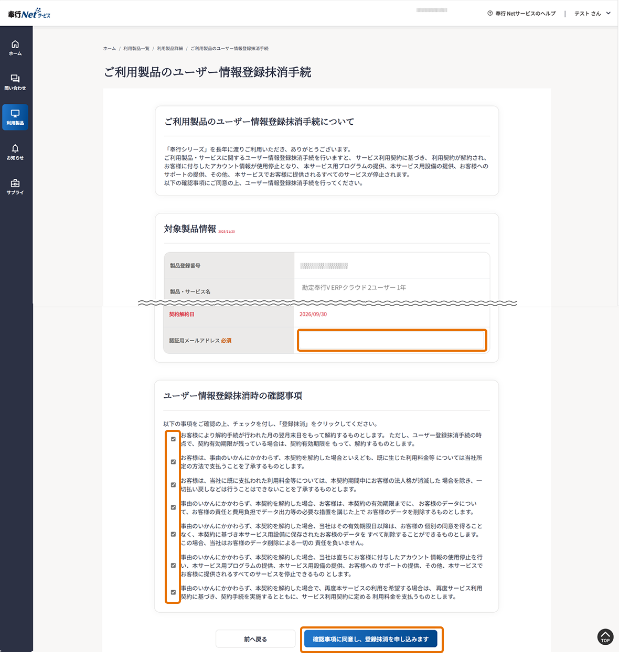Click 確認事項に同意し、登録抹消を申し込みます button
This screenshot has width=619, height=672.
[x=371, y=639]
